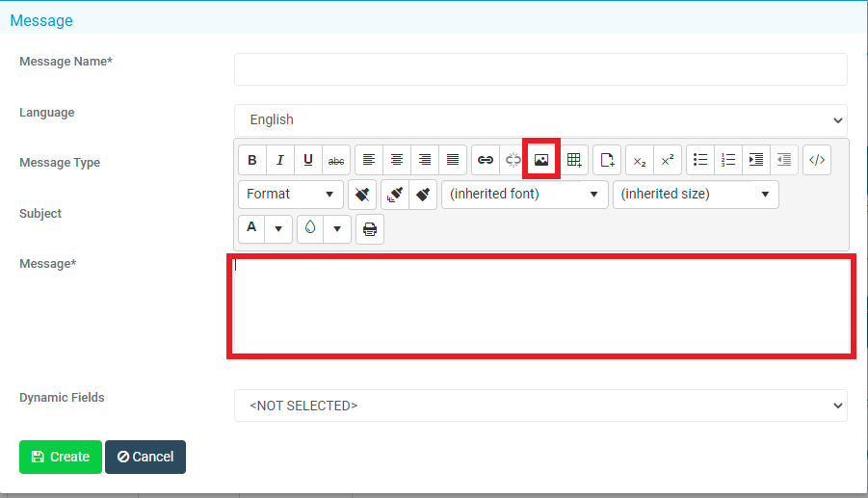Toggle strikethrough text formatting
The image size is (868, 498).
(x=336, y=160)
